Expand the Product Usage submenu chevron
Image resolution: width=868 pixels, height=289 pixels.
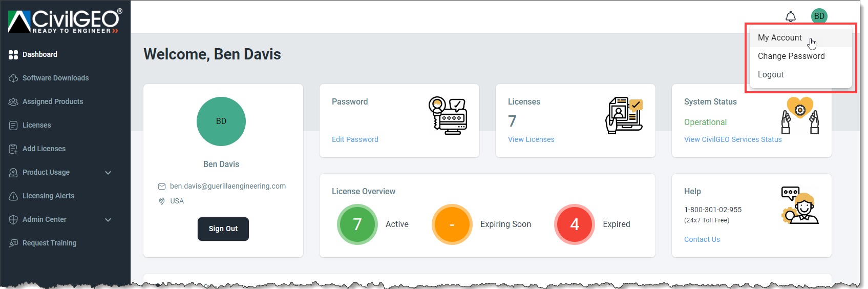point(108,173)
